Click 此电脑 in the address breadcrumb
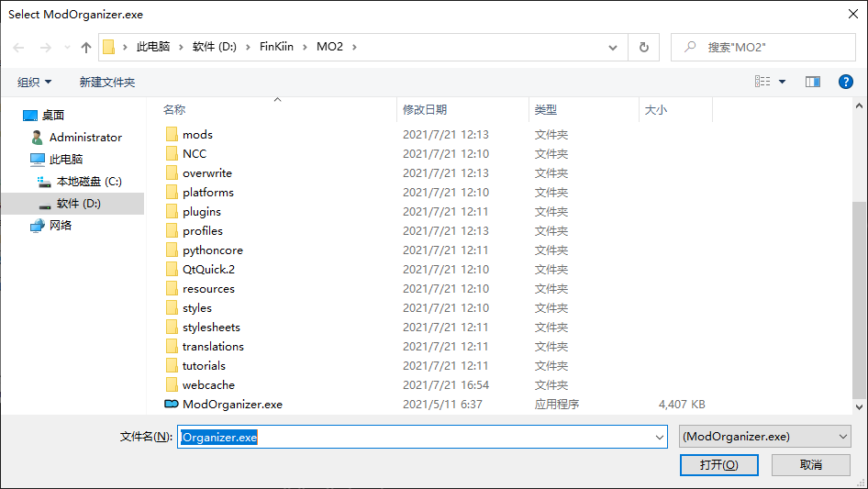Screen dimensions: 868x489 153,47
